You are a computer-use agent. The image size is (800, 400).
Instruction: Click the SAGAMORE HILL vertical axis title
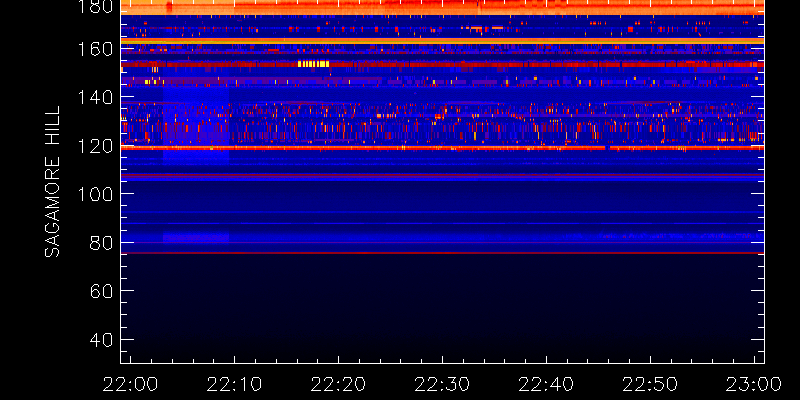coord(52,182)
